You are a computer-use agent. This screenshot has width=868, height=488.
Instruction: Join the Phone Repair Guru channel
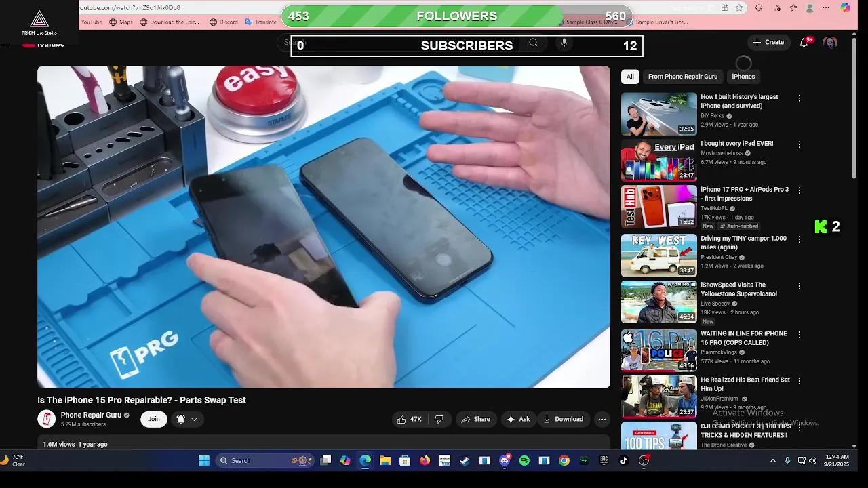pos(154,419)
